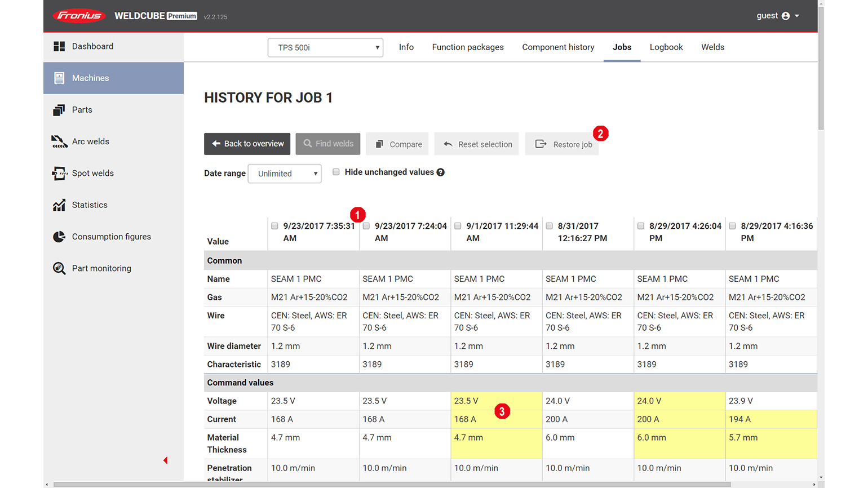The image size is (868, 488).
Task: Open Arc welds via its sidebar icon
Action: pyautogui.click(x=59, y=141)
